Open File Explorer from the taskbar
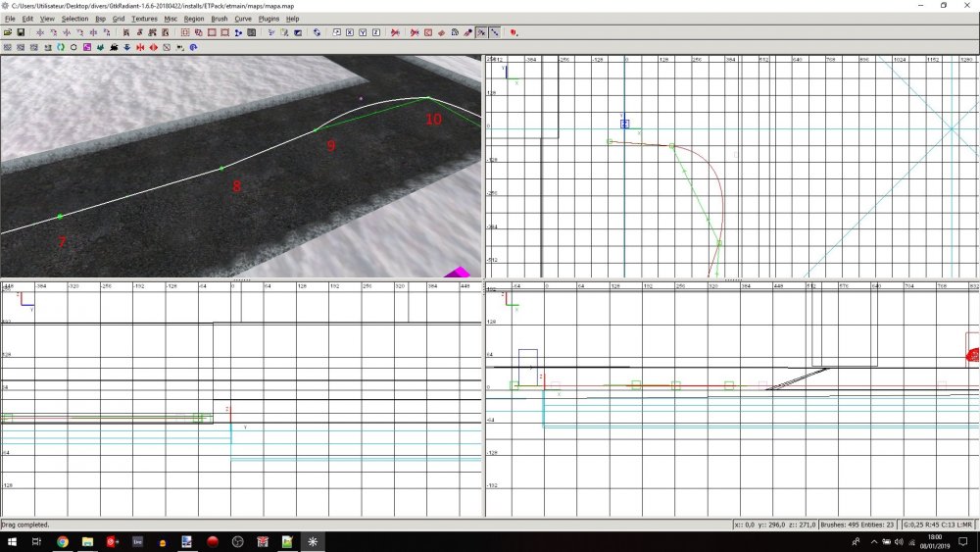980x552 pixels. pyautogui.click(x=87, y=541)
